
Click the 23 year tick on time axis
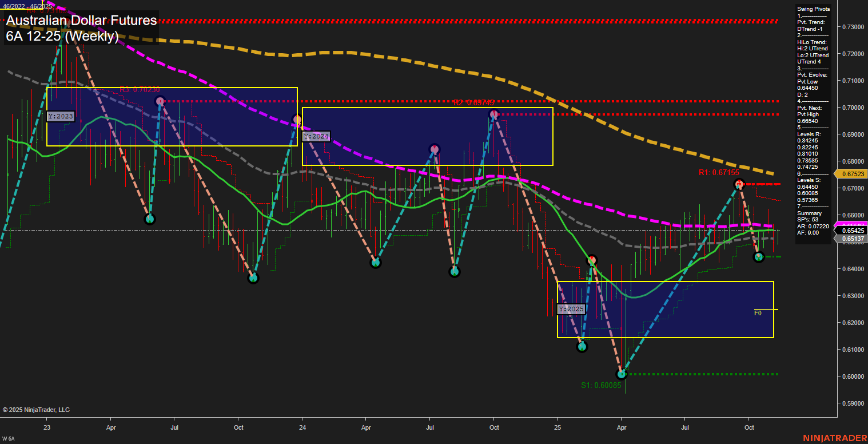click(x=47, y=427)
